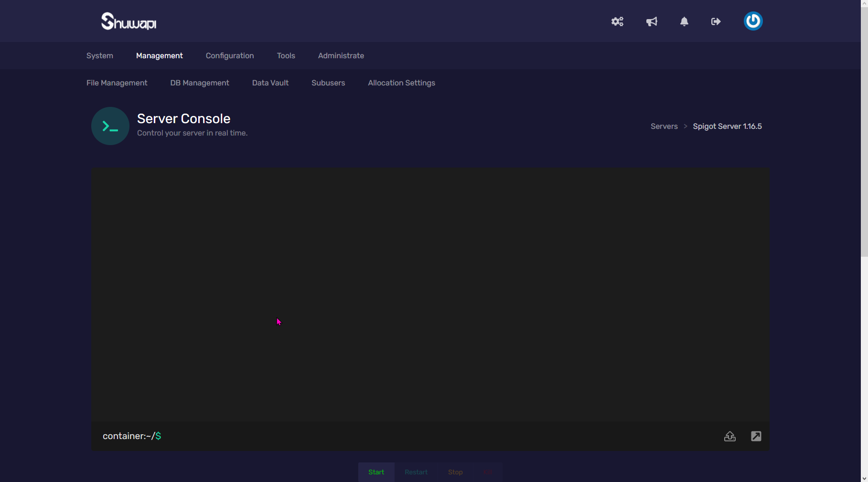
Task: Click the console upload log icon
Action: (x=729, y=436)
